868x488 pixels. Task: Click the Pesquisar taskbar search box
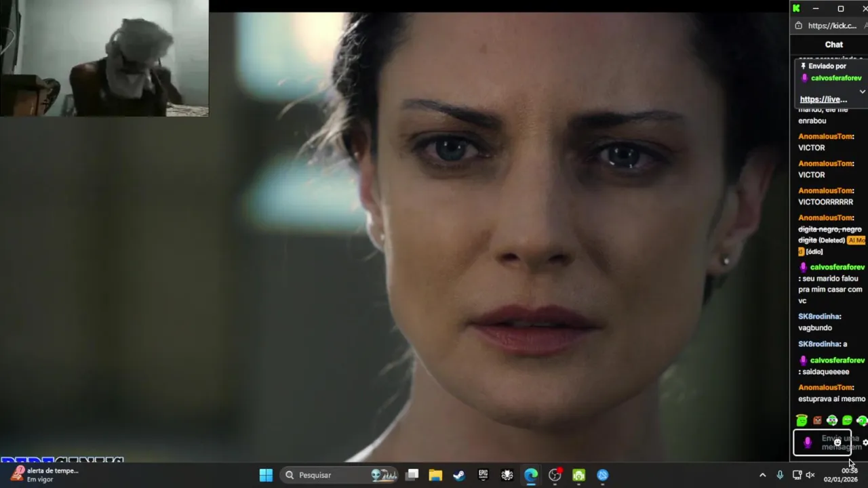tap(339, 475)
